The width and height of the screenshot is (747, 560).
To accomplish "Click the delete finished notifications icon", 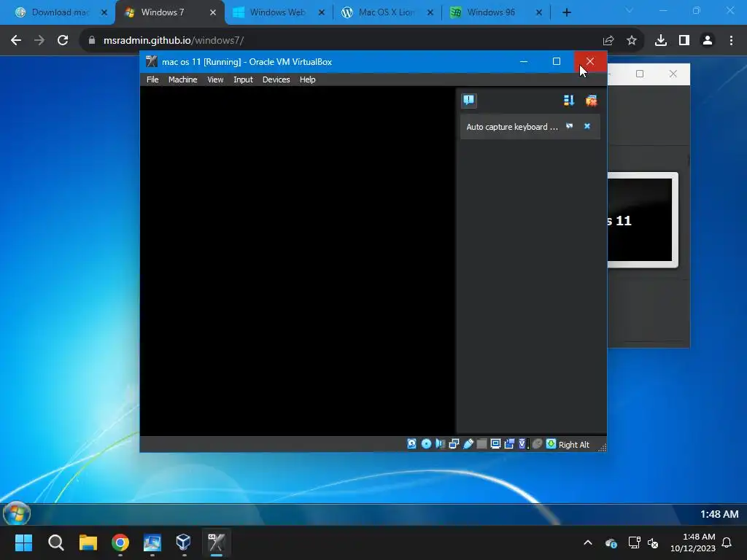I will [591, 101].
